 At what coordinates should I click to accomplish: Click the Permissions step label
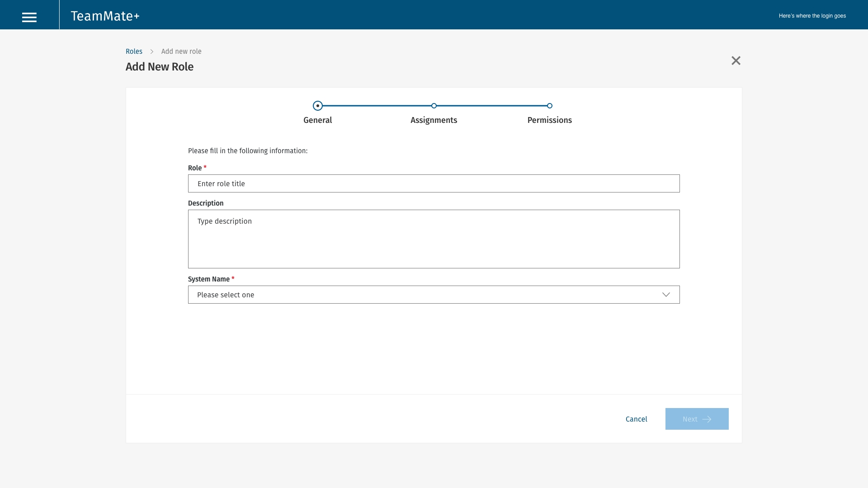[550, 120]
